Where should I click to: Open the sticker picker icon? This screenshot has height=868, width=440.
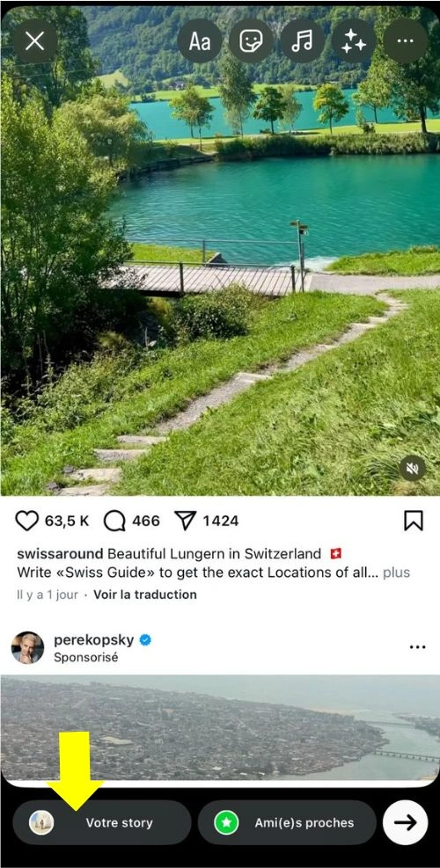(251, 41)
